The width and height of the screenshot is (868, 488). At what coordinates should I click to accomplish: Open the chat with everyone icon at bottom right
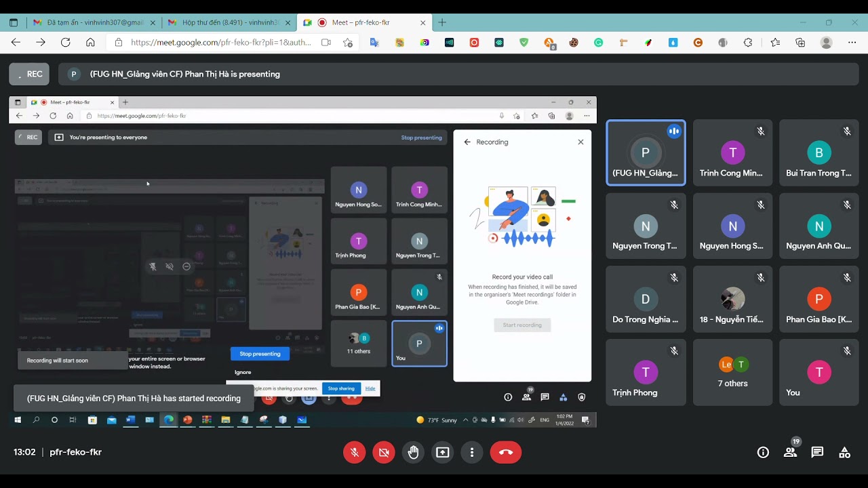[817, 452]
